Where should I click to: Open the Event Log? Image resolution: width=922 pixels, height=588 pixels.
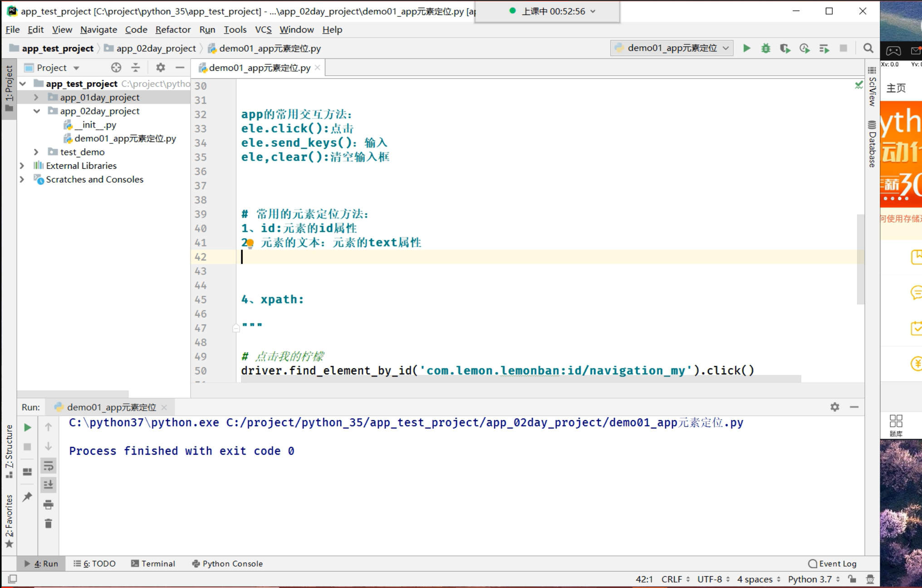pos(832,563)
